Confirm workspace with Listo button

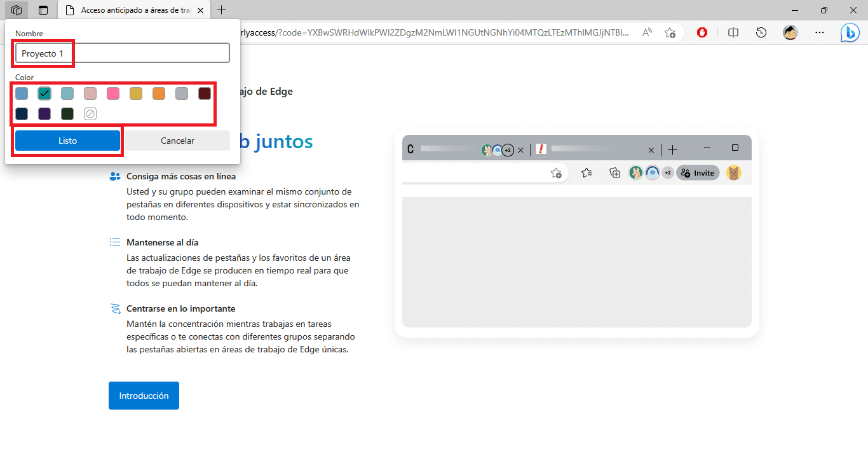pyautogui.click(x=67, y=141)
